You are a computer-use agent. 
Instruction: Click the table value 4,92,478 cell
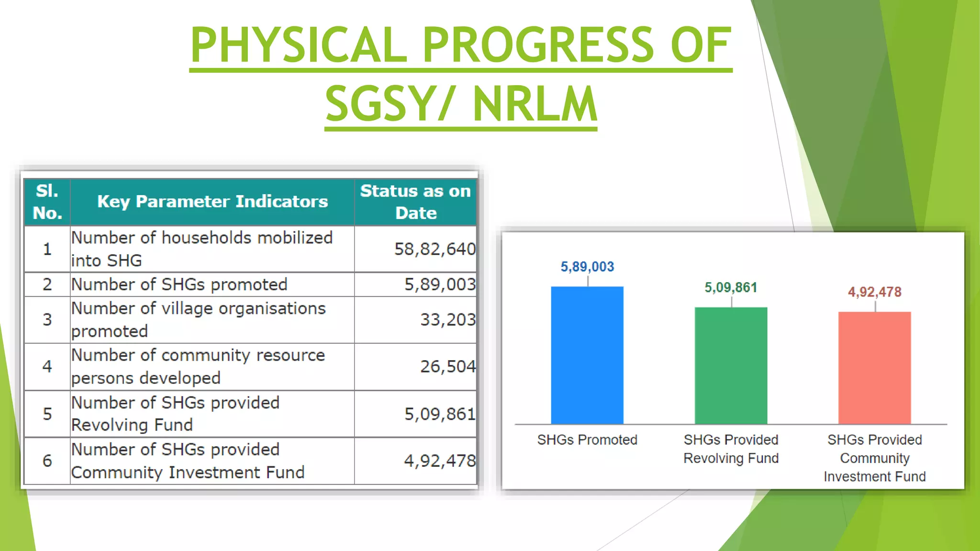tap(439, 461)
